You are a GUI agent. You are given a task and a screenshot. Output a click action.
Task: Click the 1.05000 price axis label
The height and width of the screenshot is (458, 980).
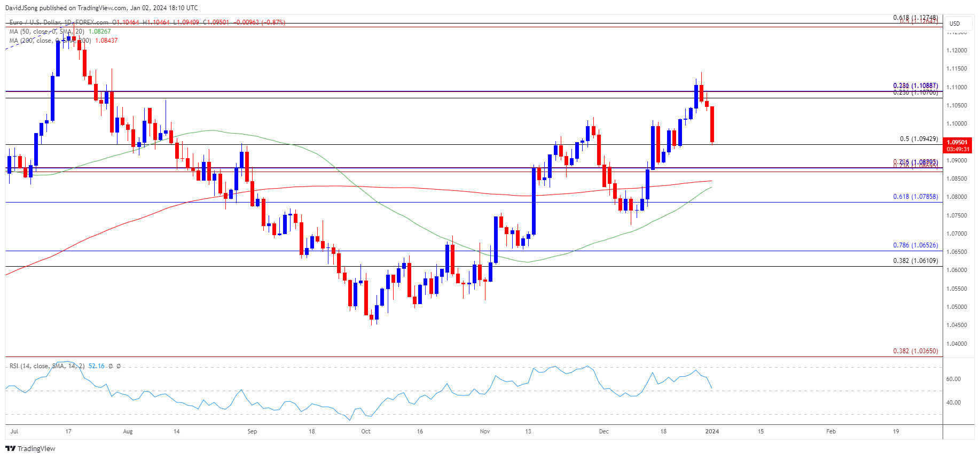tap(957, 307)
